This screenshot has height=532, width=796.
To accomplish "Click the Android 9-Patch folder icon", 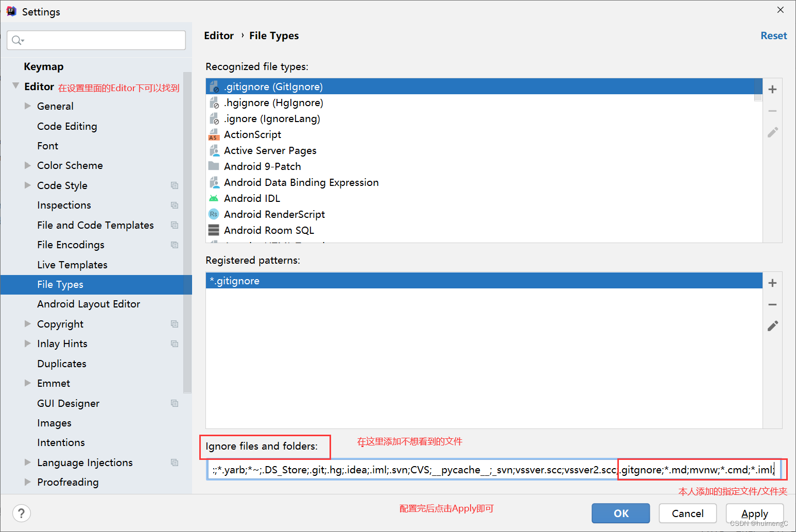I will click(x=214, y=166).
